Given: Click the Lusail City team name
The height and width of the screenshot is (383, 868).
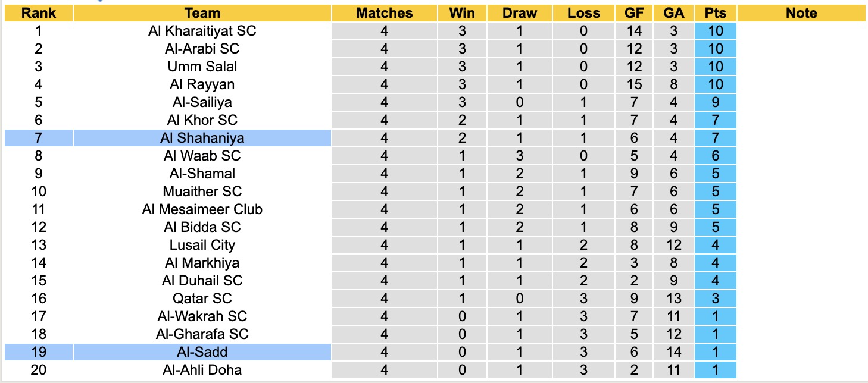Looking at the screenshot, I should coord(202,245).
